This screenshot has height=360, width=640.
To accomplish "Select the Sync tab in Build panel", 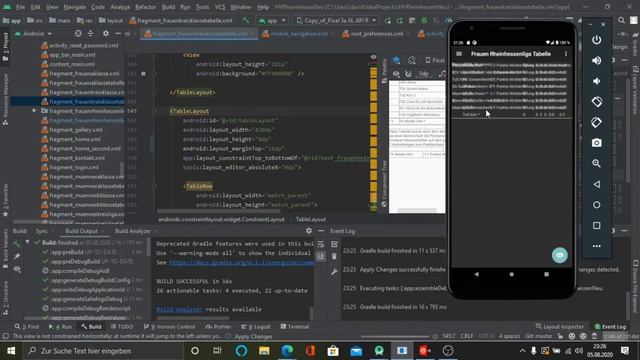I will click(42, 231).
